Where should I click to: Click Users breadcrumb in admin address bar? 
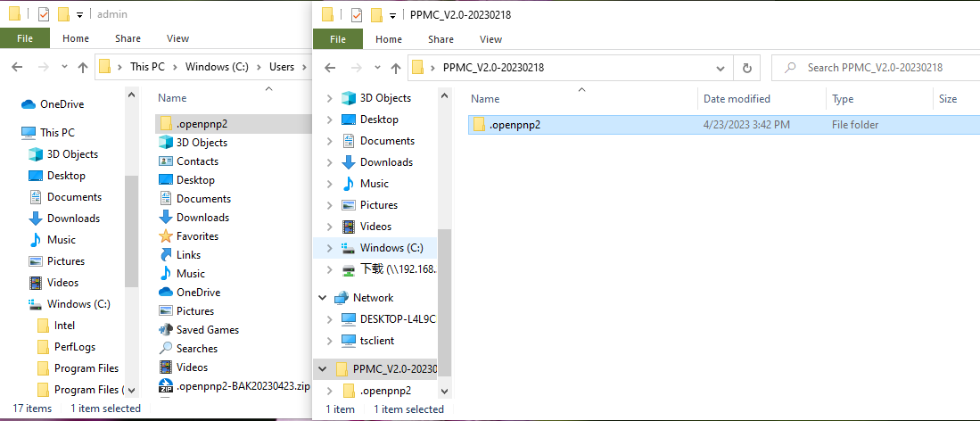282,67
